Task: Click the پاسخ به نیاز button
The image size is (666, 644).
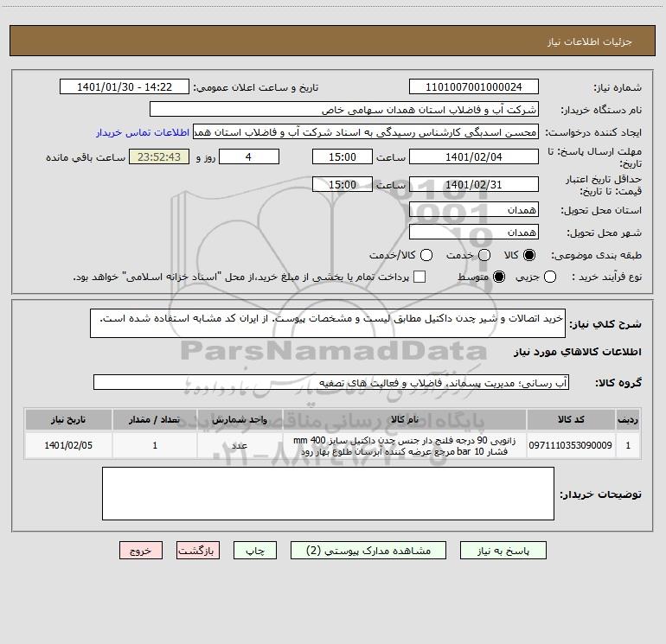Action: click(503, 550)
